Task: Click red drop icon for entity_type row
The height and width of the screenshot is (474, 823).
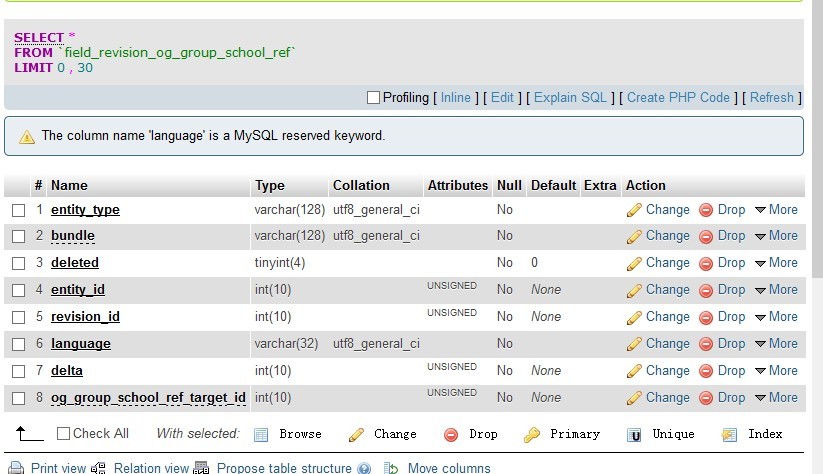Action: point(706,210)
